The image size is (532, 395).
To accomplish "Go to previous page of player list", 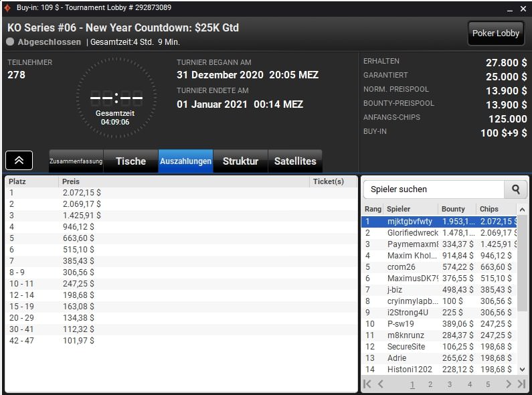I will pos(381,384).
